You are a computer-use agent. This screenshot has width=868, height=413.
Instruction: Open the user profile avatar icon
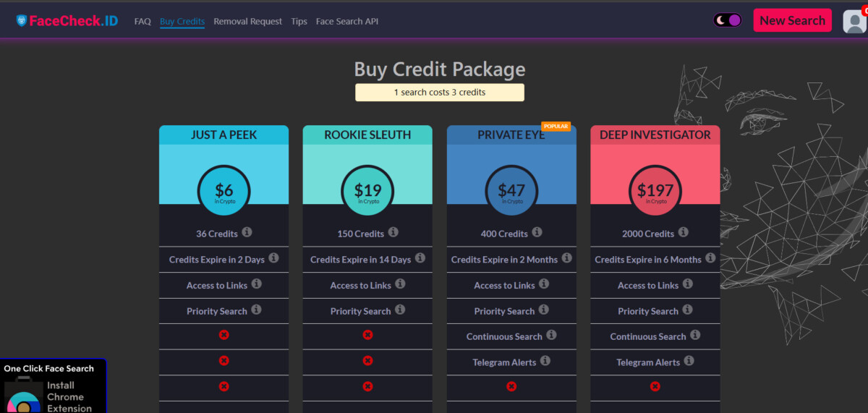tap(854, 21)
